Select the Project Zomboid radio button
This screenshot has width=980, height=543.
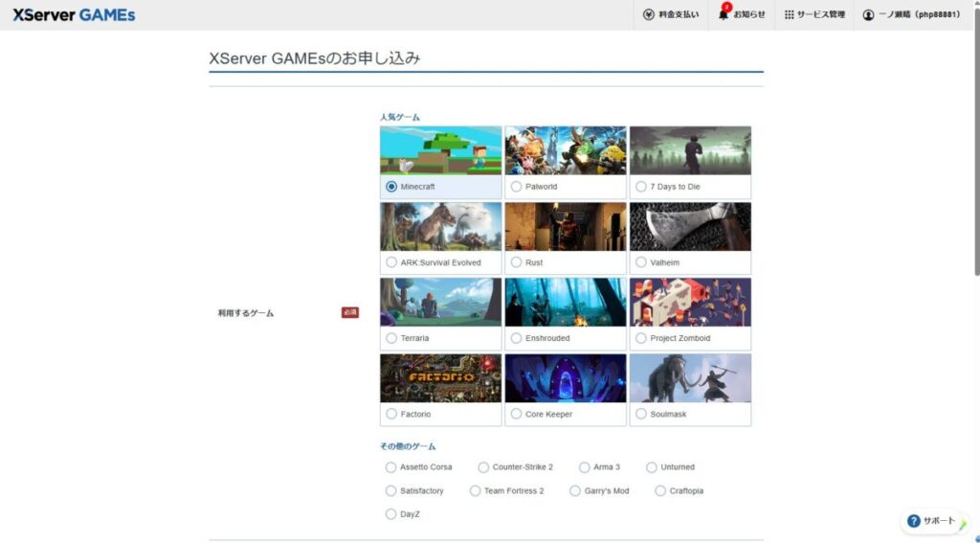pyautogui.click(x=640, y=338)
